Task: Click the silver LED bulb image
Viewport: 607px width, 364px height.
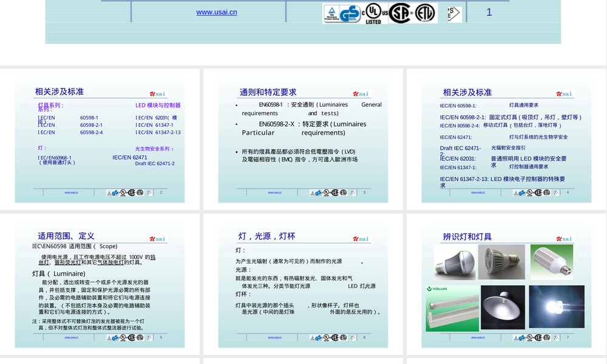Action: click(455, 262)
